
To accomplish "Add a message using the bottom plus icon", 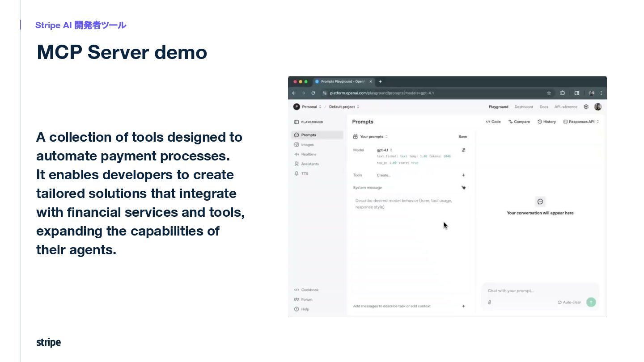I will [x=464, y=306].
